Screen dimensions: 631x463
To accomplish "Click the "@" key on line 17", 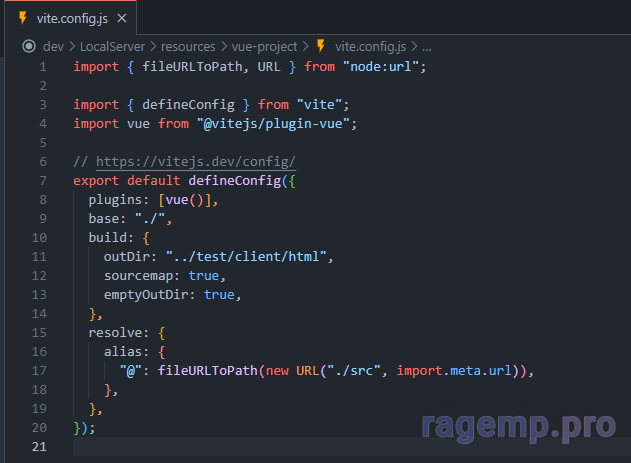I will (x=130, y=371).
